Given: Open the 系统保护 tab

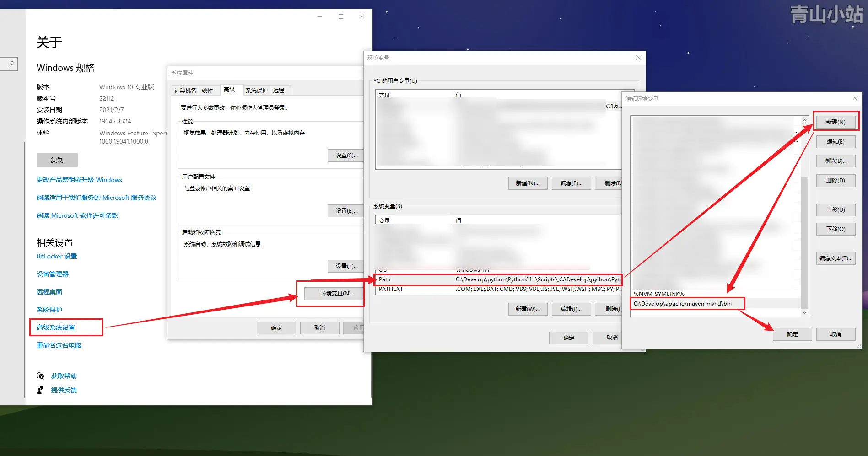Looking at the screenshot, I should click(x=257, y=90).
